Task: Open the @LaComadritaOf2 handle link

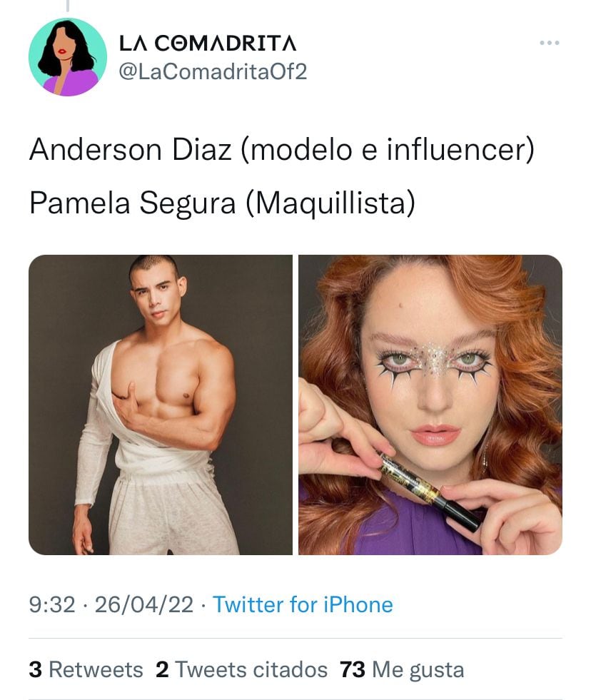Action: click(213, 71)
